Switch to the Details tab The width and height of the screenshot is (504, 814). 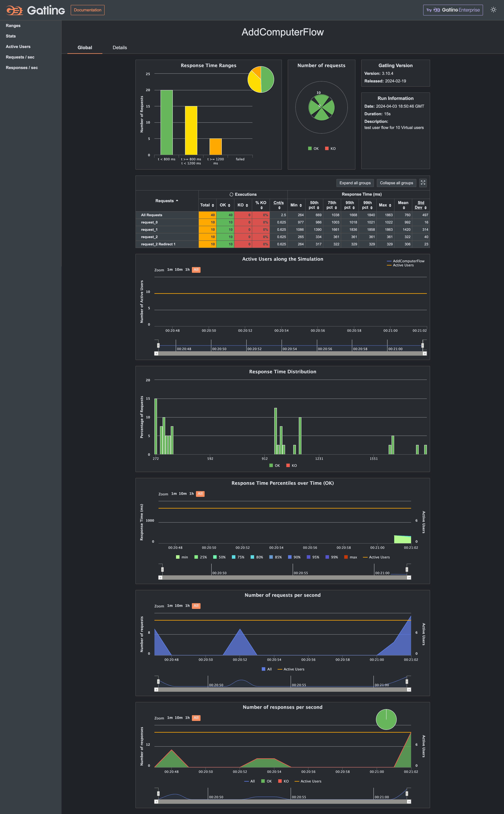[120, 48]
